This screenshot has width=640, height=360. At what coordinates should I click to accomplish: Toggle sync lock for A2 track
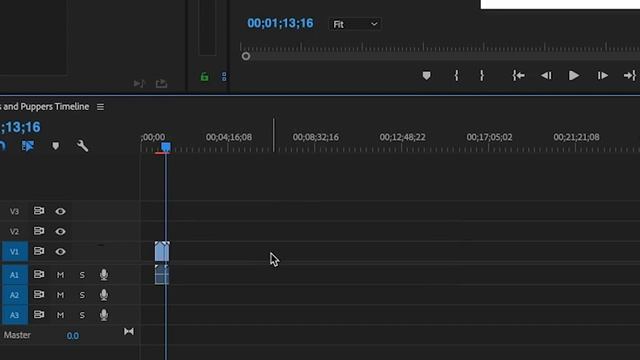click(39, 294)
